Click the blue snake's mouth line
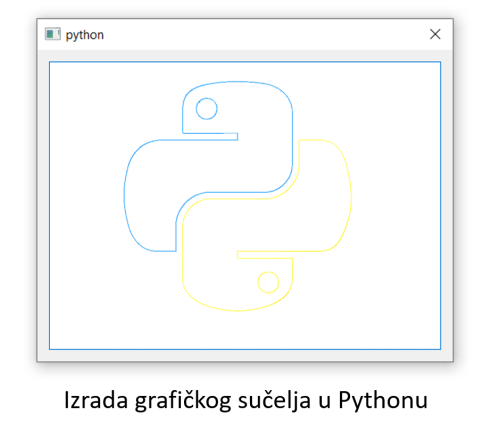This screenshot has width=500, height=431. tap(210, 133)
